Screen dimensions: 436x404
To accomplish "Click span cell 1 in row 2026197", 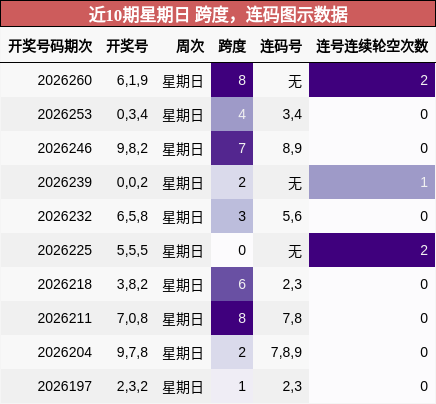I will [232, 386].
